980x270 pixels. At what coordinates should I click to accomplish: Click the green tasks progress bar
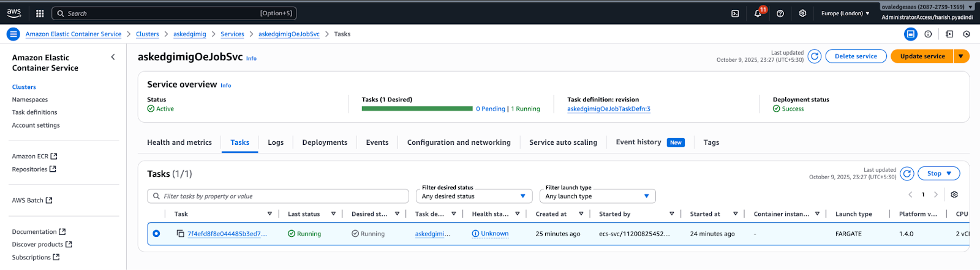click(417, 109)
